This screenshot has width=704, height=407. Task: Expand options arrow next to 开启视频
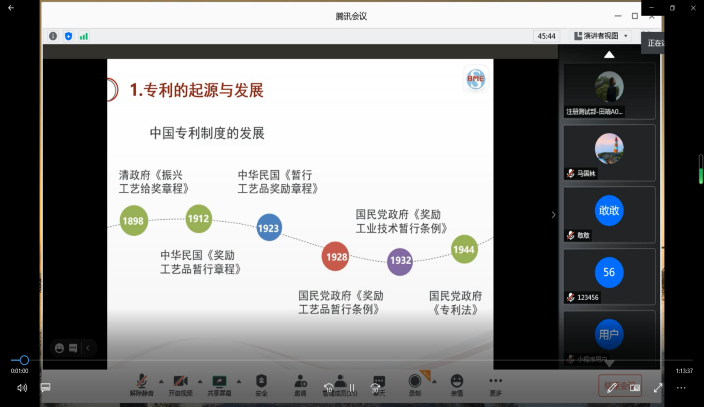[x=199, y=380]
